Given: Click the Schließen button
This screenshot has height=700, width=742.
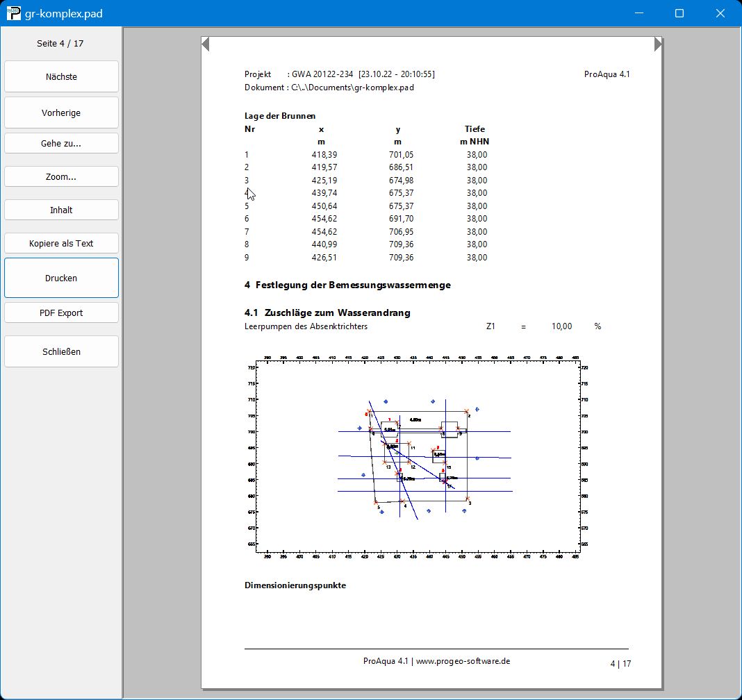Looking at the screenshot, I should click(61, 351).
